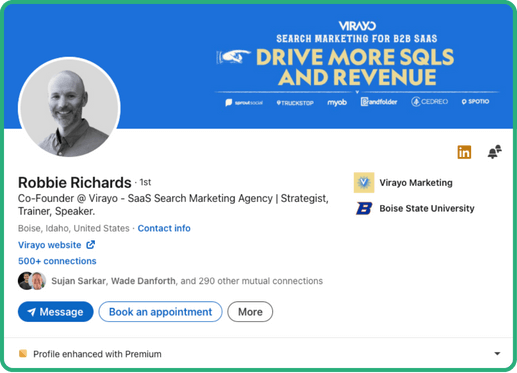
Task: Click the Drive More SQLs and Revenue banner
Action: tap(355, 67)
